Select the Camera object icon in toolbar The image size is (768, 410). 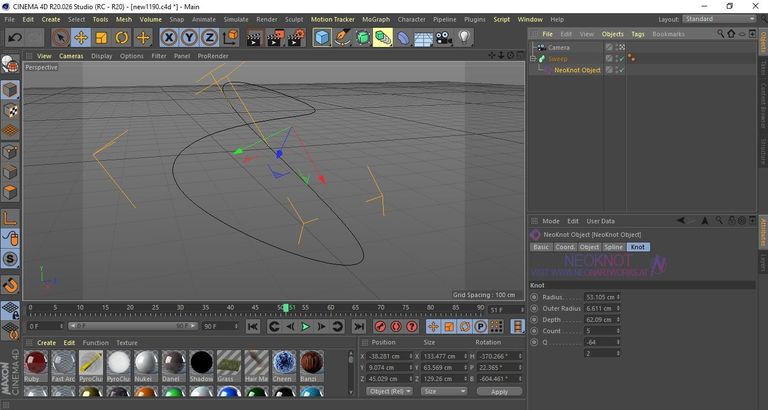[444, 38]
